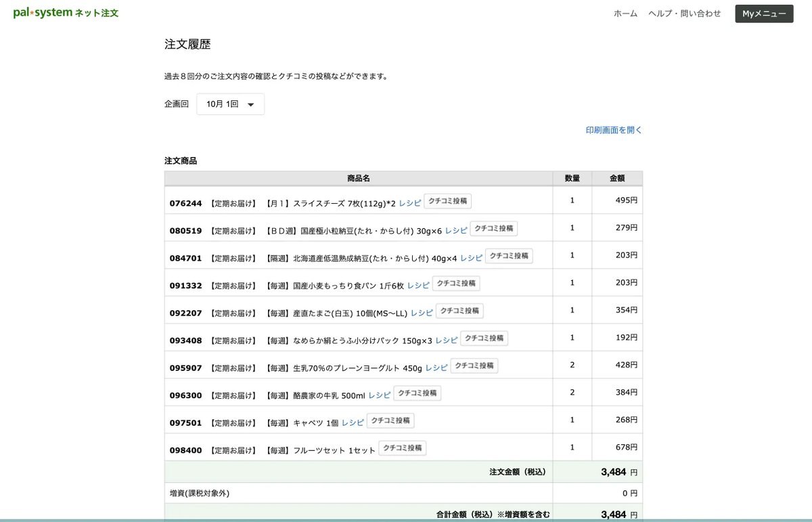The width and height of the screenshot is (812, 522).
Task: Select the 注文履歴 page heading
Action: [187, 44]
